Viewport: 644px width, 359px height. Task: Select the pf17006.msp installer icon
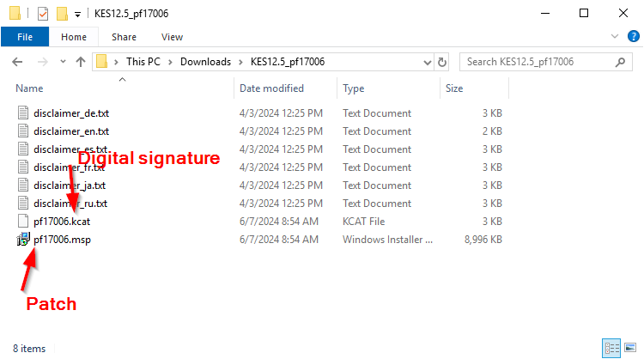pyautogui.click(x=23, y=240)
